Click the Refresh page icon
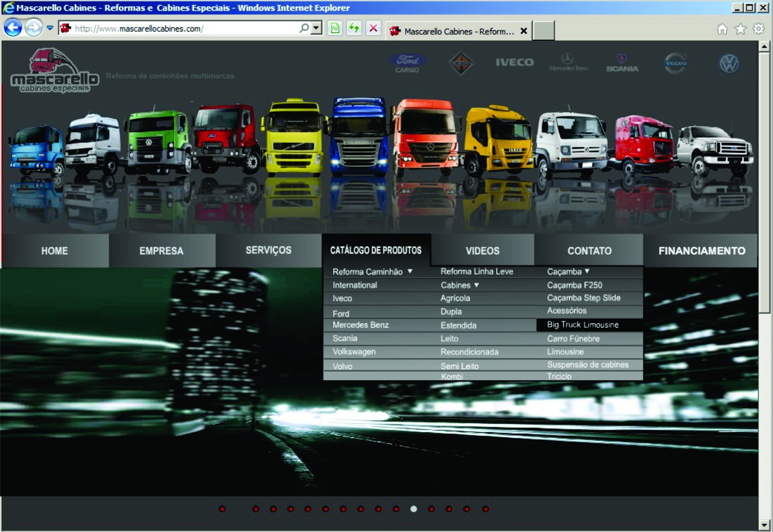 tap(354, 28)
